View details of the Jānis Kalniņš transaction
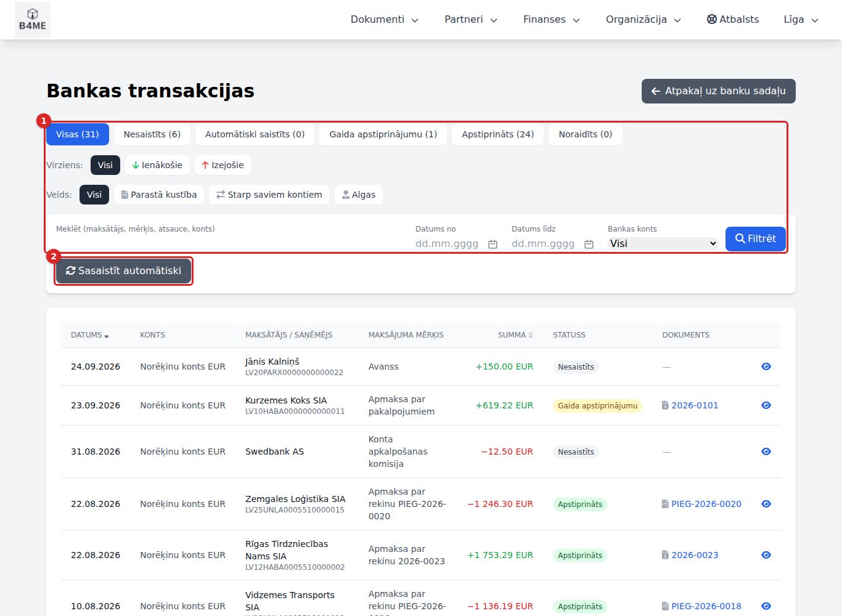Screen dimensions: 842x616 pyautogui.click(x=766, y=367)
